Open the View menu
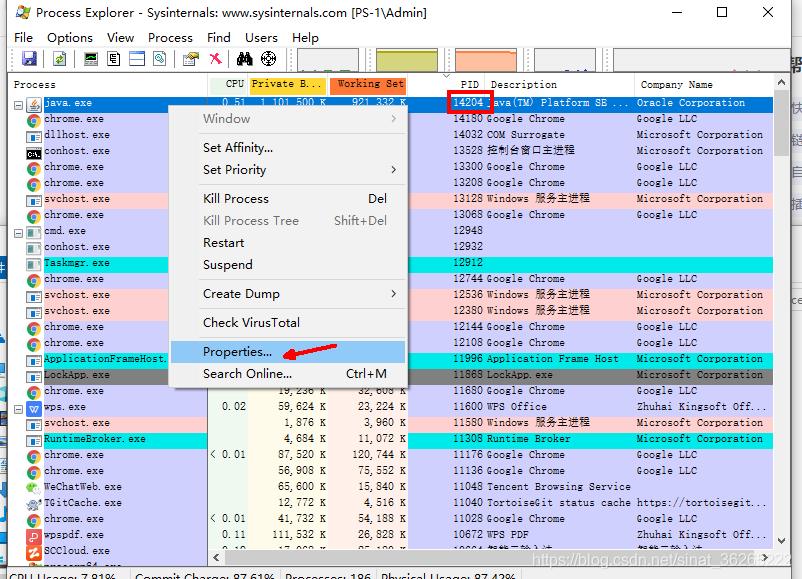This screenshot has width=802, height=579. pos(120,38)
